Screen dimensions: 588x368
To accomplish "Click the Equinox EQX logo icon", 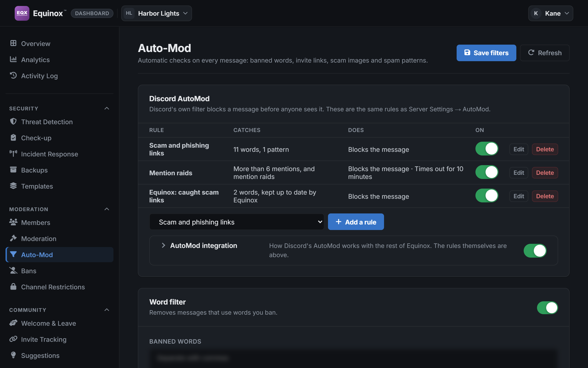I will point(22,13).
